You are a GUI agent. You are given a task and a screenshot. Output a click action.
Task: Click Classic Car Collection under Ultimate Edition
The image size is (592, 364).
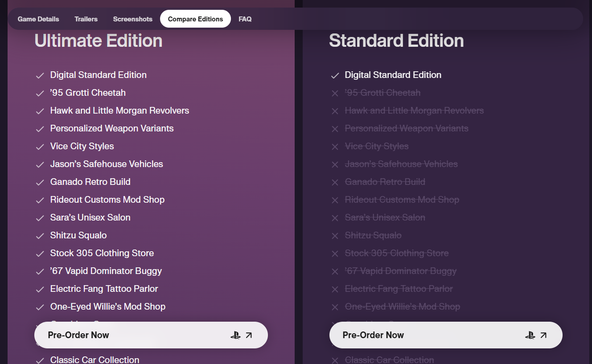point(95,360)
